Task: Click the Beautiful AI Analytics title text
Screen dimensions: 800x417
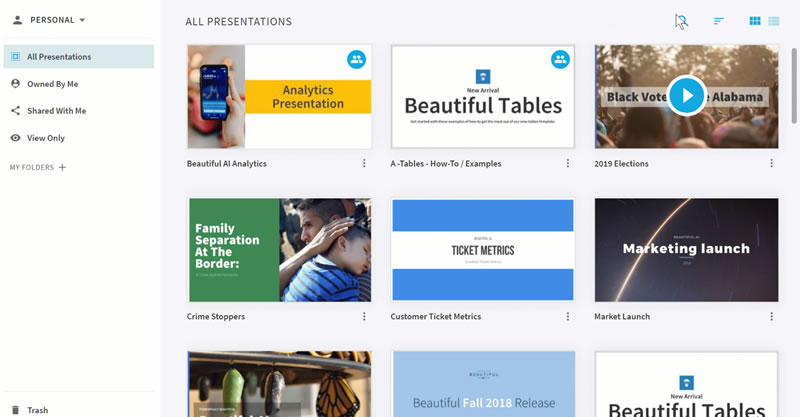Action: point(227,164)
